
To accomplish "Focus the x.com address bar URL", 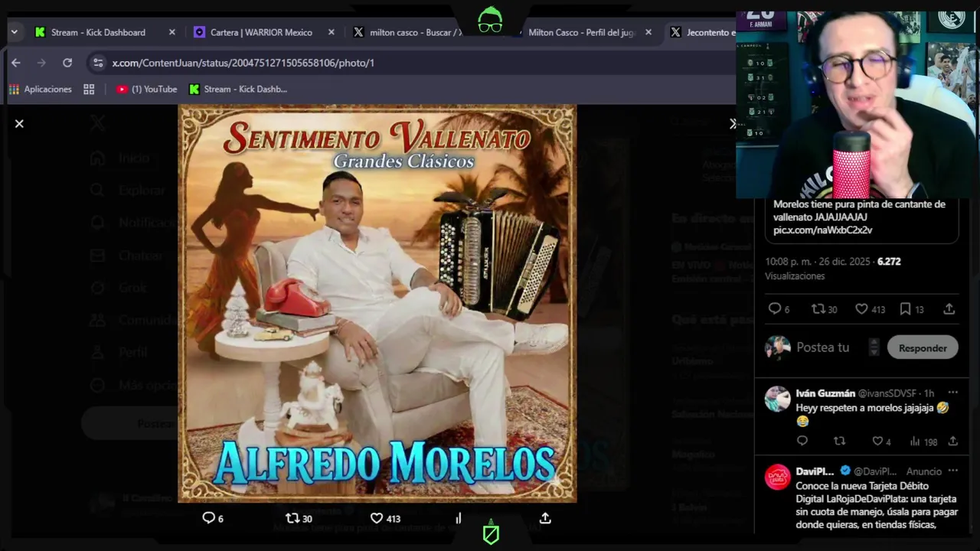I will coord(243,63).
